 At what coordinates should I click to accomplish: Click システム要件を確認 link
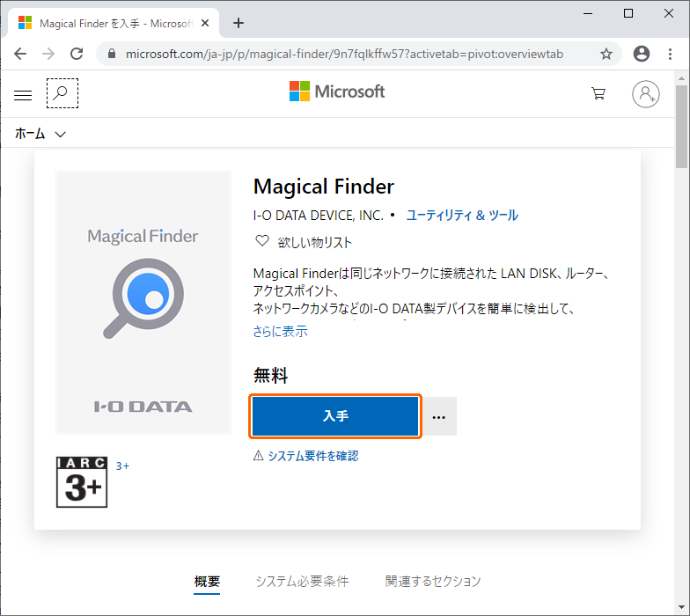(313, 456)
